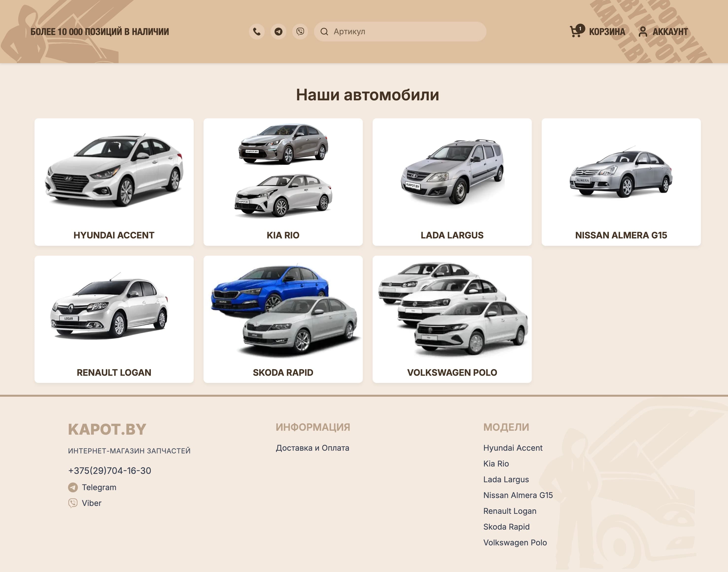Click the ИНФОРМАЦИЯ footer heading
Screen dimensions: 728x572
(x=313, y=427)
